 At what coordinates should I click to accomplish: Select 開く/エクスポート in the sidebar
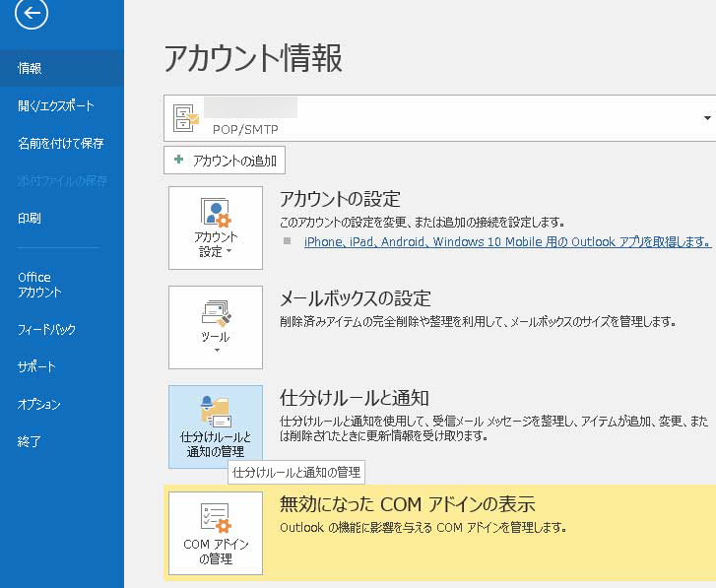click(x=56, y=105)
